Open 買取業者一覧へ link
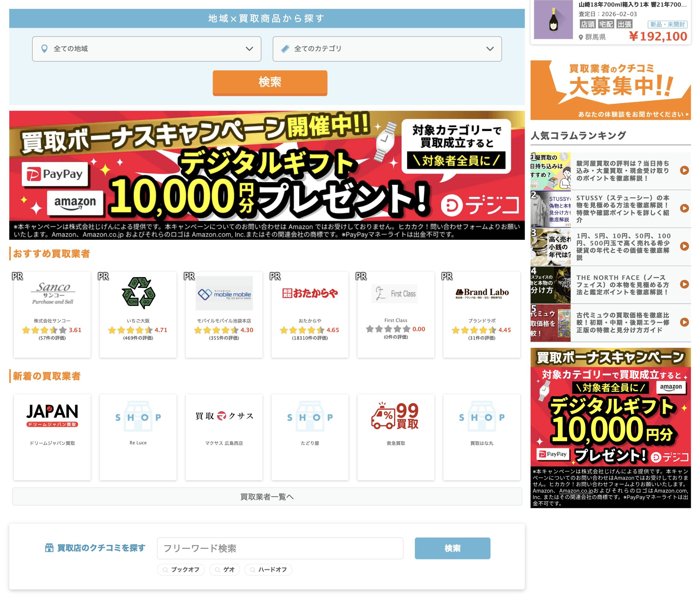 point(267,496)
